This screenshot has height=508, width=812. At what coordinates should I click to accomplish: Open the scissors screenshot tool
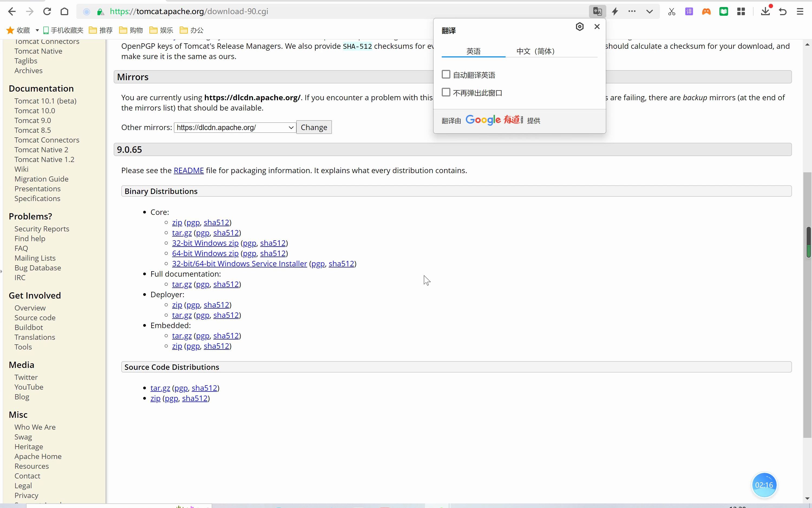672,12
